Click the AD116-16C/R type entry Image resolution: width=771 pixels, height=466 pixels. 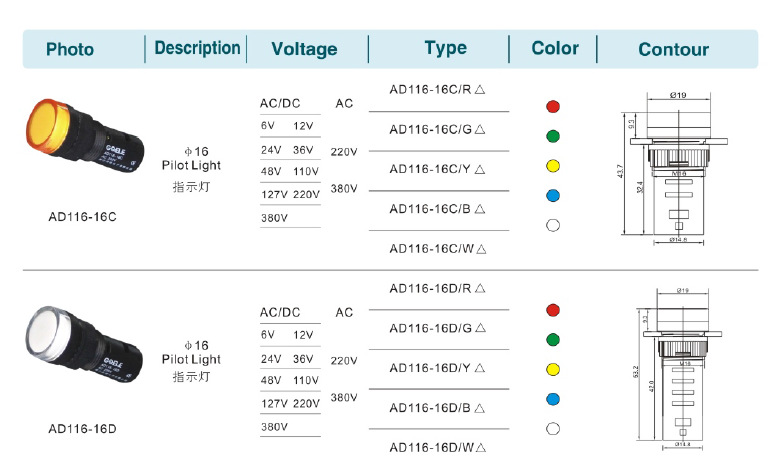tap(437, 89)
